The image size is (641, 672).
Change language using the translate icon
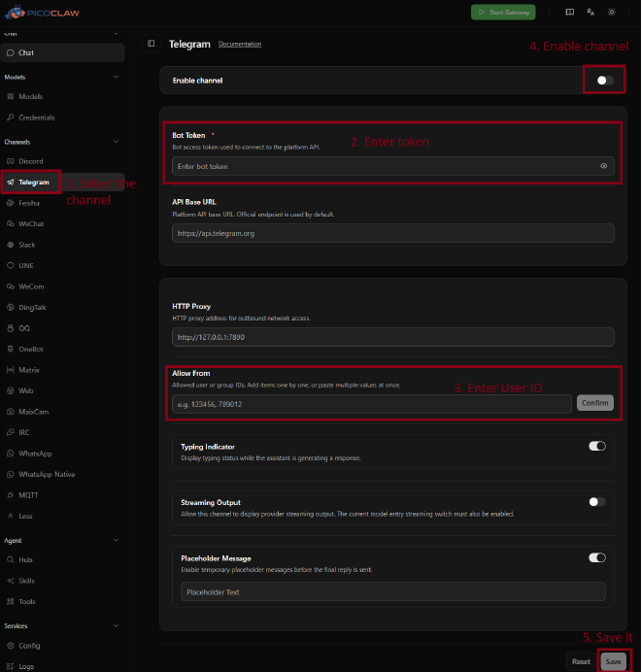point(590,12)
